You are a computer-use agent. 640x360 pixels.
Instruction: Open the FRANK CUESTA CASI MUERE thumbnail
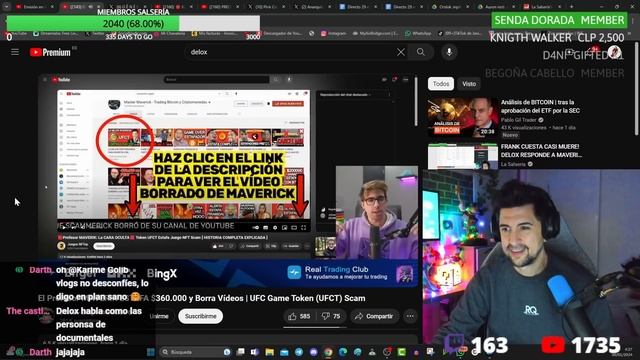pyautogui.click(x=462, y=156)
